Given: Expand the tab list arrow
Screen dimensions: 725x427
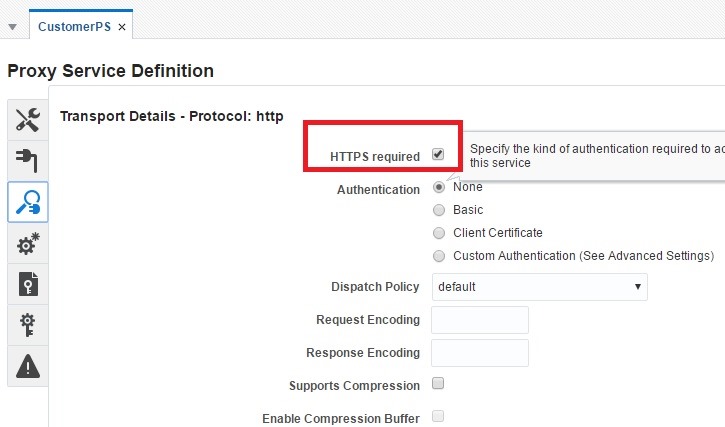Looking at the screenshot, I should coord(12,27).
